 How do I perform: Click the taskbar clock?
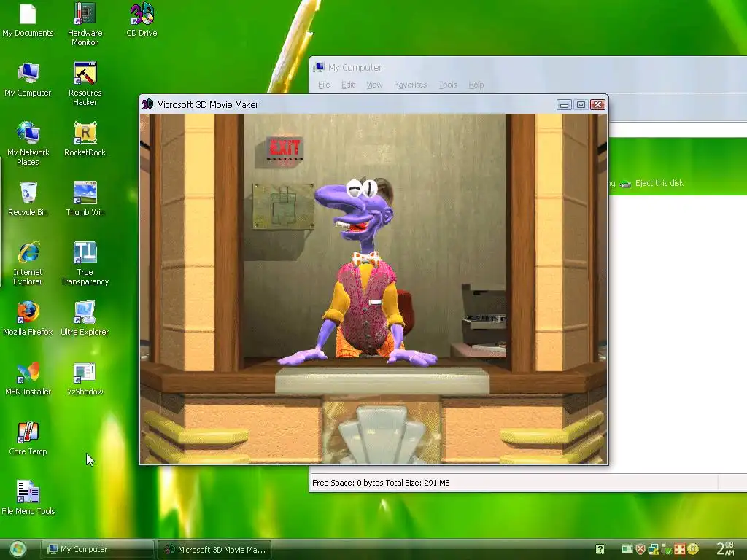tap(725, 549)
